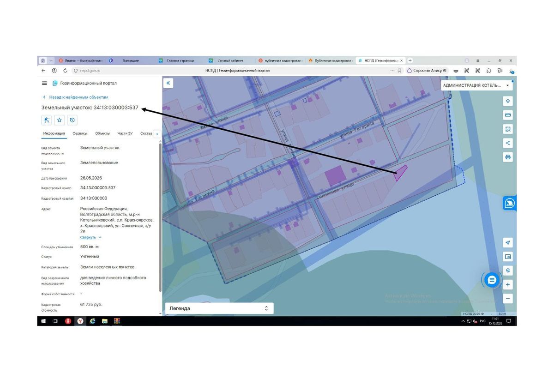Activate the area selection search tool
This screenshot has height=392, width=554.
[508, 129]
